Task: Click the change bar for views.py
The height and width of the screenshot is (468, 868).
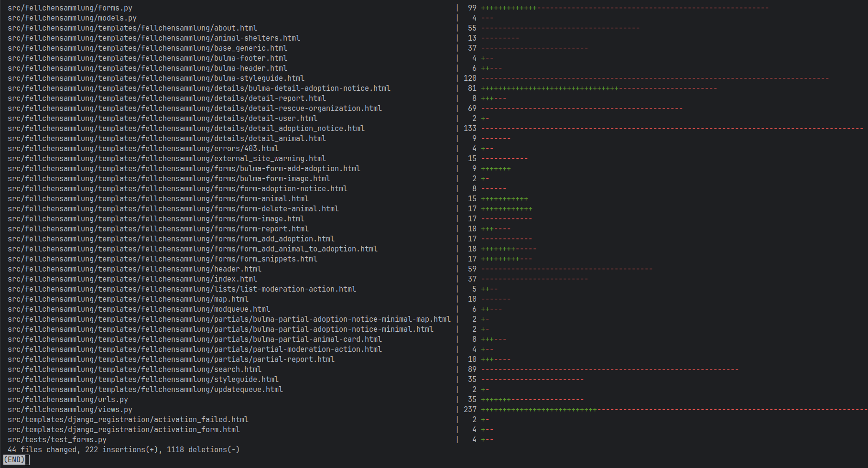Action: pos(673,410)
